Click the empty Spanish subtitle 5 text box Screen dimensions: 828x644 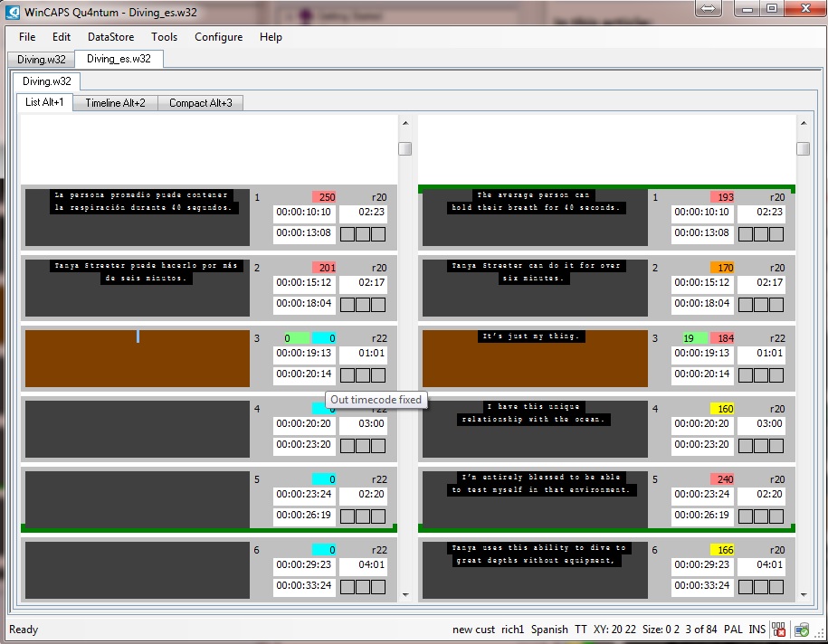(x=138, y=500)
